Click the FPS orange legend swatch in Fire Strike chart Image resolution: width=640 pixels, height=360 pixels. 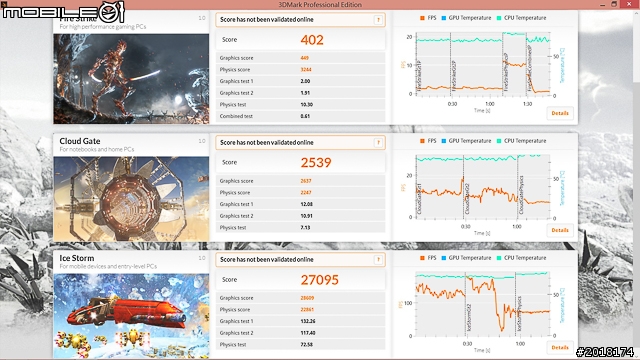pos(422,18)
